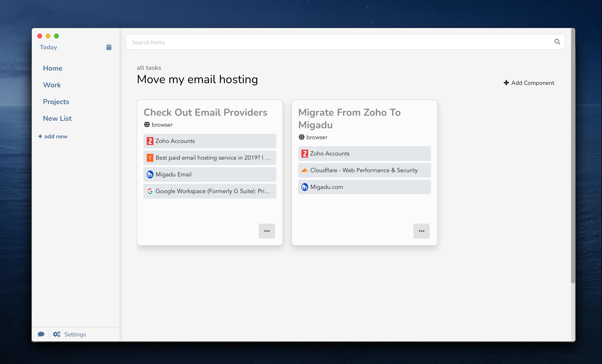Go back to all tasks

coord(149,68)
